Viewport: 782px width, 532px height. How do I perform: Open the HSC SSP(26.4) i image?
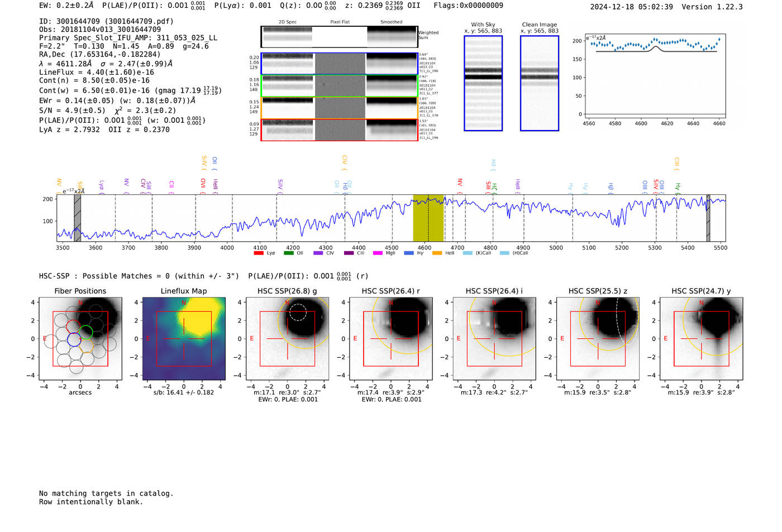click(x=494, y=338)
